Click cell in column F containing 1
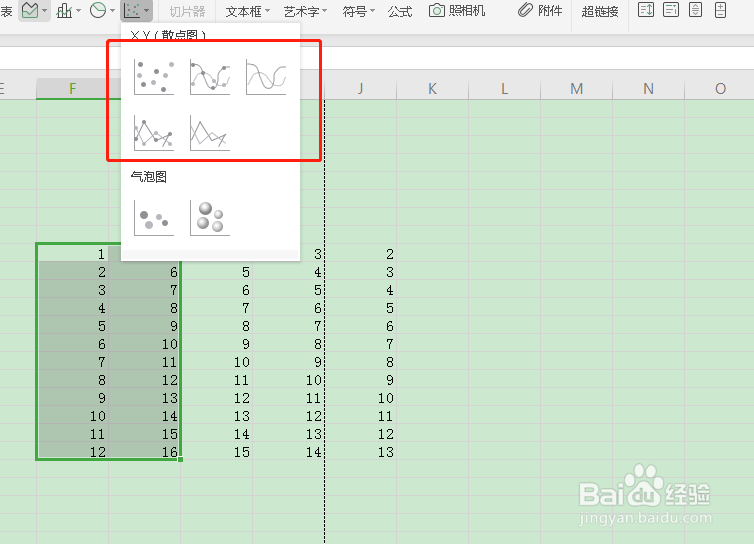 click(x=73, y=253)
